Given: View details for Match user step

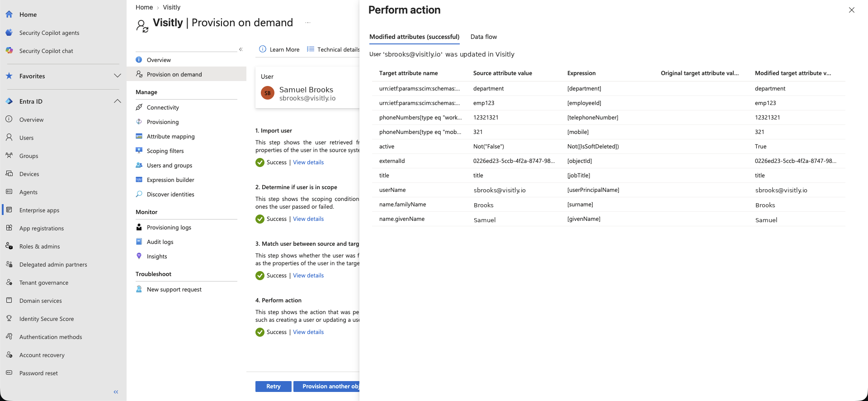Looking at the screenshot, I should coord(308,275).
